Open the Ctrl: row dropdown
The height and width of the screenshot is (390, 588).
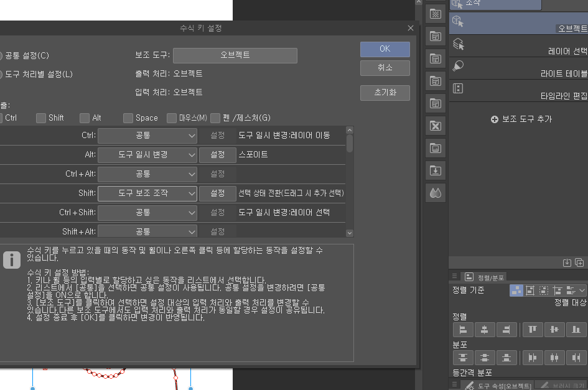click(147, 136)
